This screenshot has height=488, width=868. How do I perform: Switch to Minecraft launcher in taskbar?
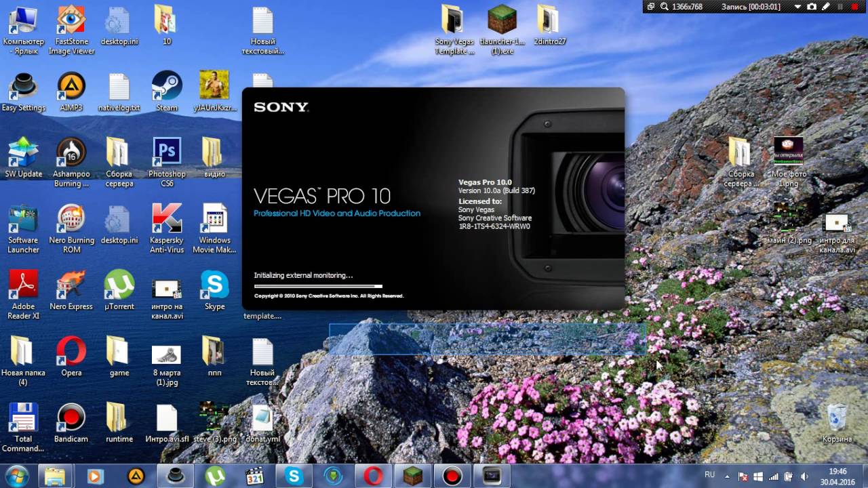click(412, 476)
